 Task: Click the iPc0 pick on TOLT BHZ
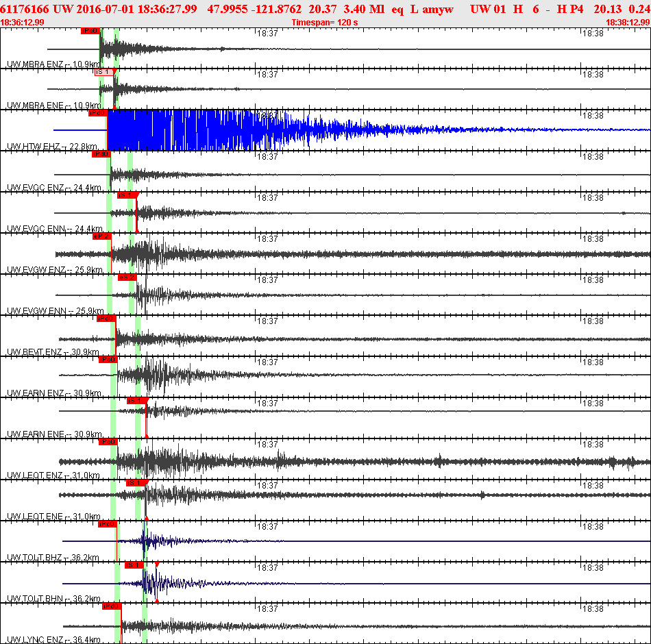coord(107,524)
